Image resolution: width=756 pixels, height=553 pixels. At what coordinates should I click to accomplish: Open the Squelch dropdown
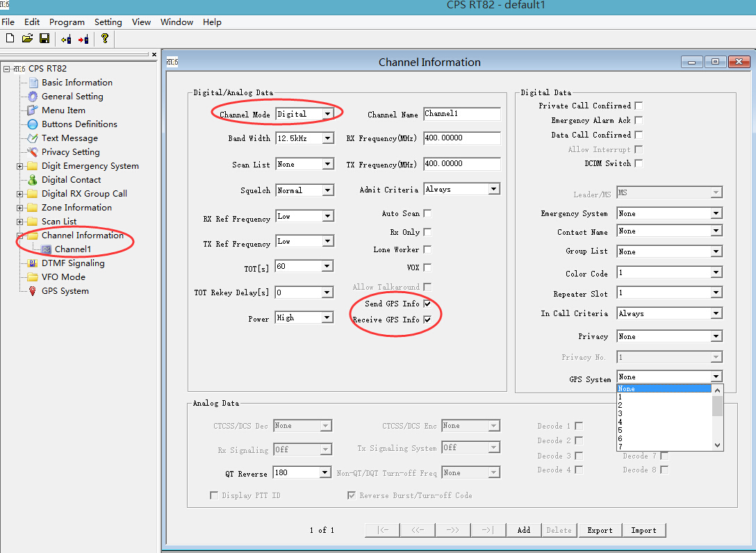(x=327, y=190)
